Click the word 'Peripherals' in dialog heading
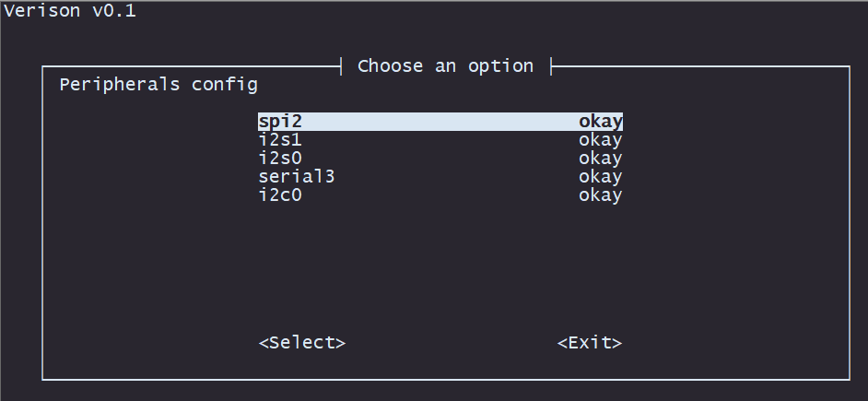Screen dimensions: 868x401 pos(120,85)
